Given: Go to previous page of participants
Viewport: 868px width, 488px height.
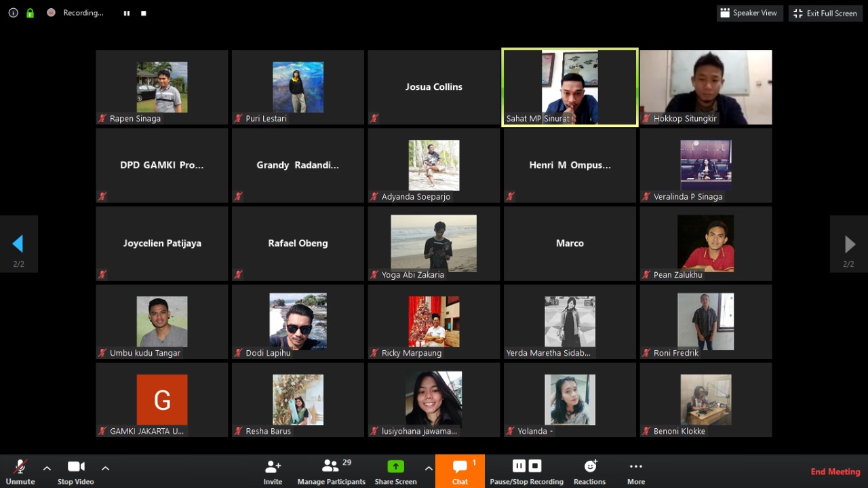Looking at the screenshot, I should (18, 244).
